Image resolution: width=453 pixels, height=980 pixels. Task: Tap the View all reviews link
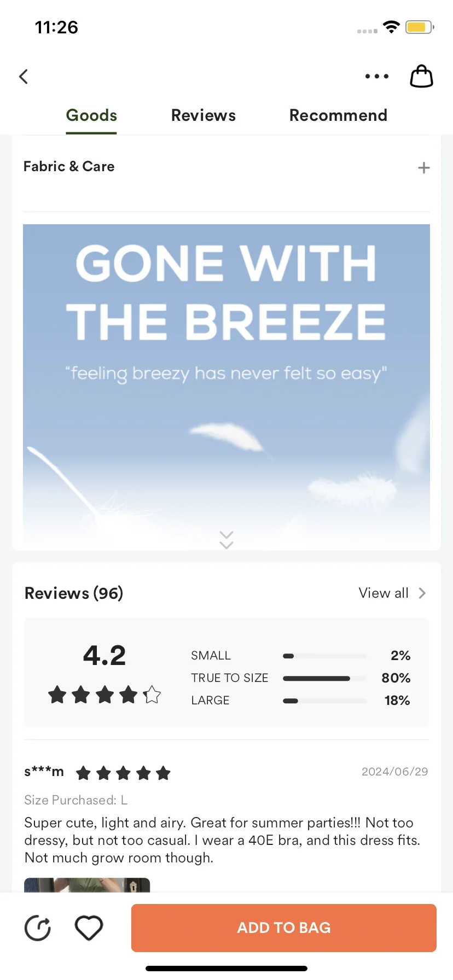tap(384, 593)
